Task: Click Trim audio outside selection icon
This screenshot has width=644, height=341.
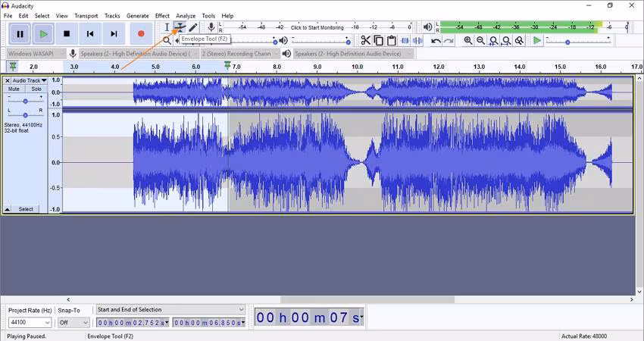Action: 405,40
